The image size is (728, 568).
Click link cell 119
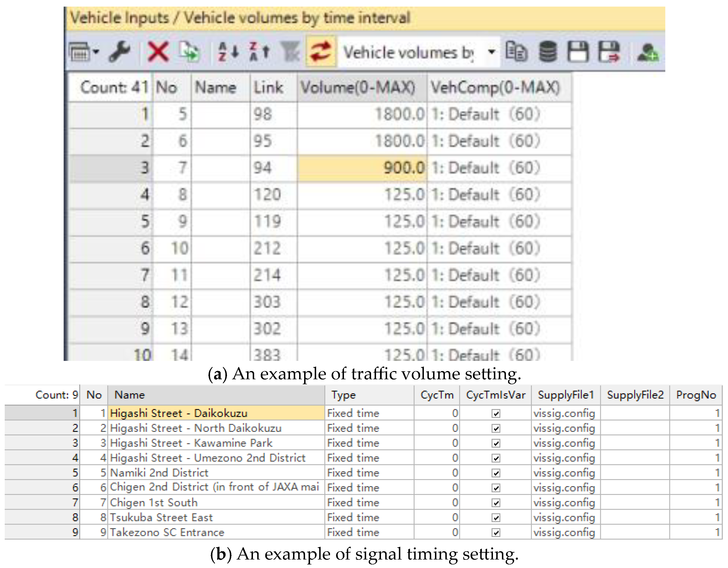pyautogui.click(x=274, y=222)
